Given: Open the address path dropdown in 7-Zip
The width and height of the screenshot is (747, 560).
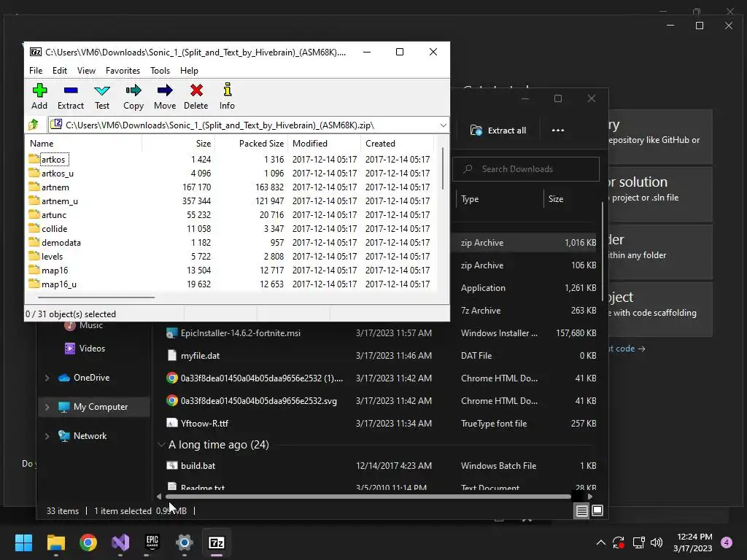Looking at the screenshot, I should pos(443,125).
